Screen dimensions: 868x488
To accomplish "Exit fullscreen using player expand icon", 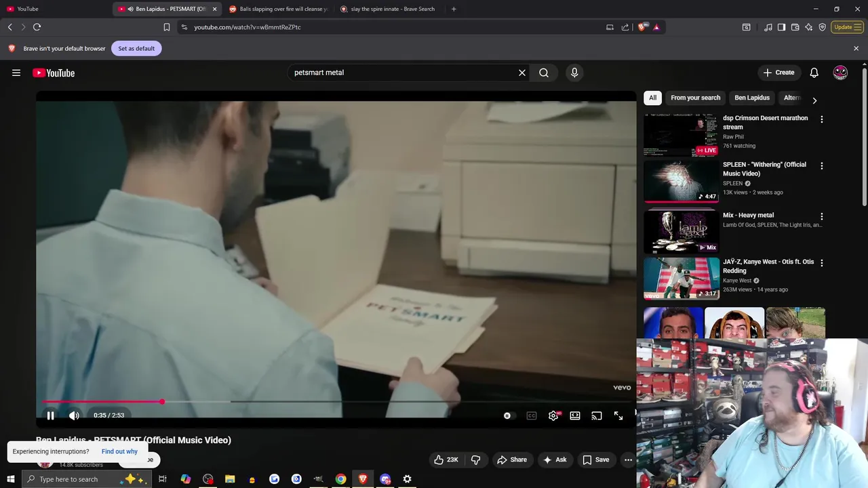I will tap(618, 415).
